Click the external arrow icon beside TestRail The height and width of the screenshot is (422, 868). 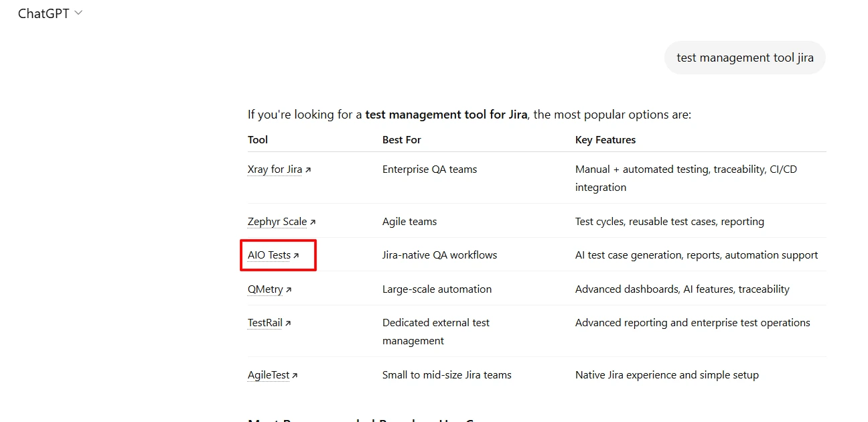[287, 324]
